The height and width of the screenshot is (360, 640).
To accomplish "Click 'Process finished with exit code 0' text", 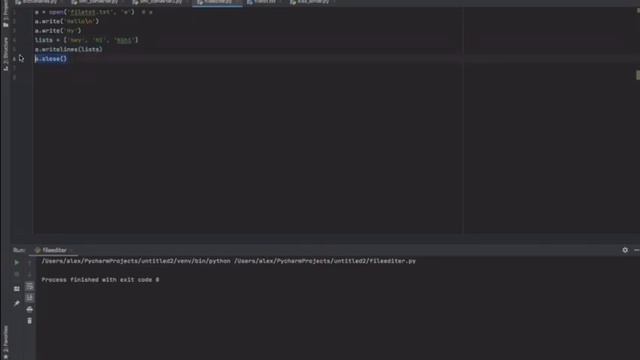I will point(100,280).
